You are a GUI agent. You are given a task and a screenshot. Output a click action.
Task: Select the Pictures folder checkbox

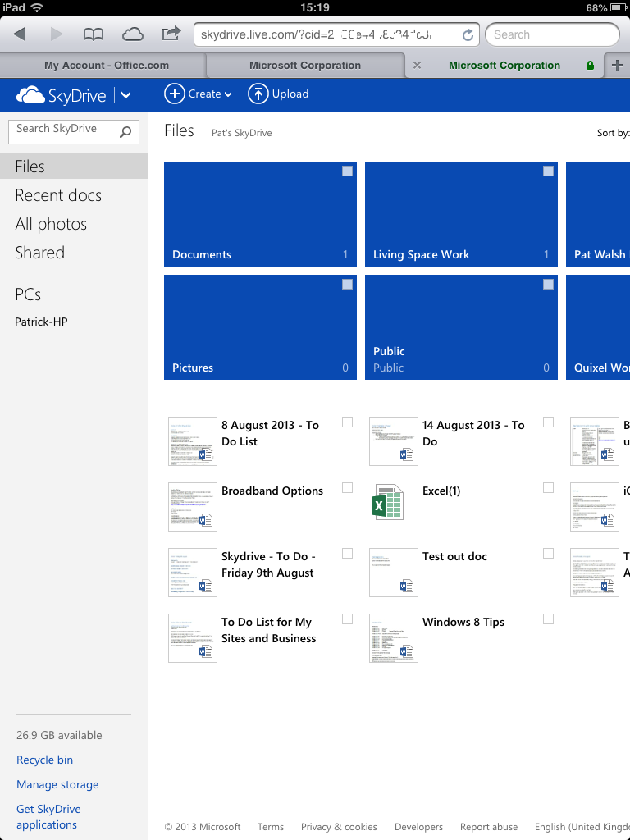coord(347,284)
